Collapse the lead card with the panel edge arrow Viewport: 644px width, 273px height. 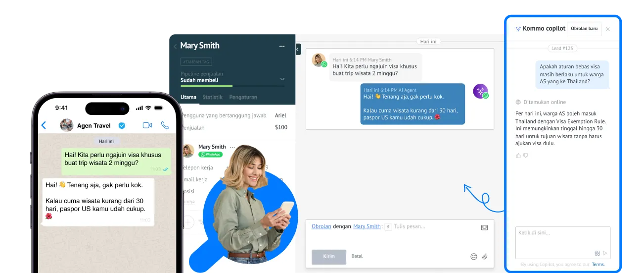tap(298, 49)
